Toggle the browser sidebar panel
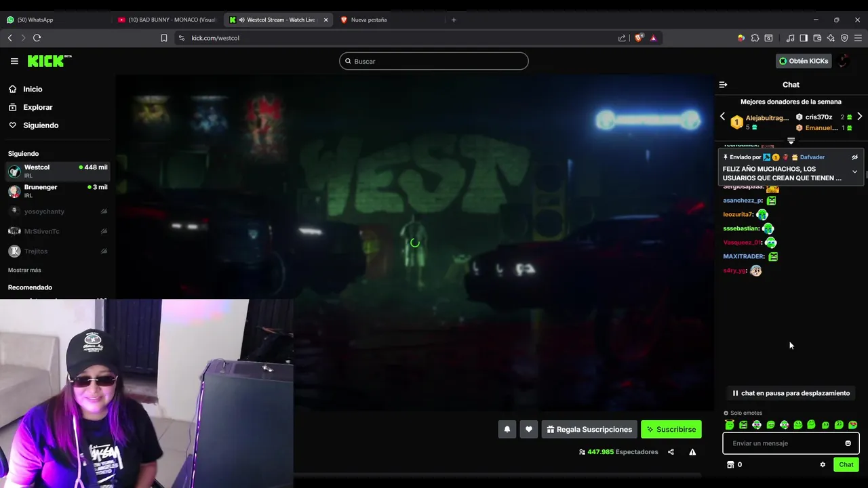Screen dimensions: 868x488 point(804,38)
